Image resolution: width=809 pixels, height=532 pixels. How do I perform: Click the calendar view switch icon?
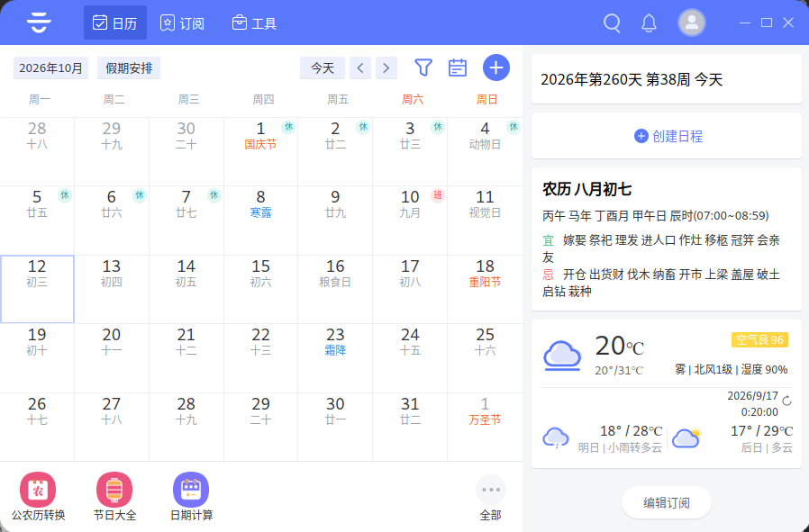(458, 68)
